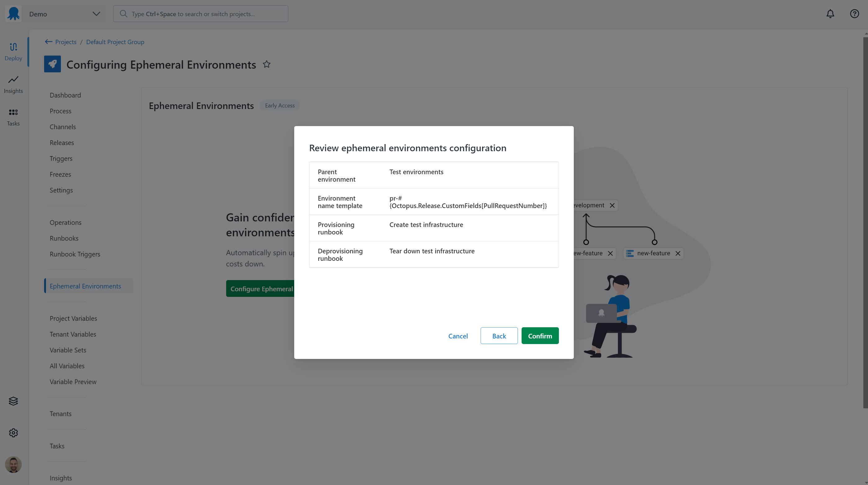
Task: Click the 'Parent environment' label
Action: (337, 175)
